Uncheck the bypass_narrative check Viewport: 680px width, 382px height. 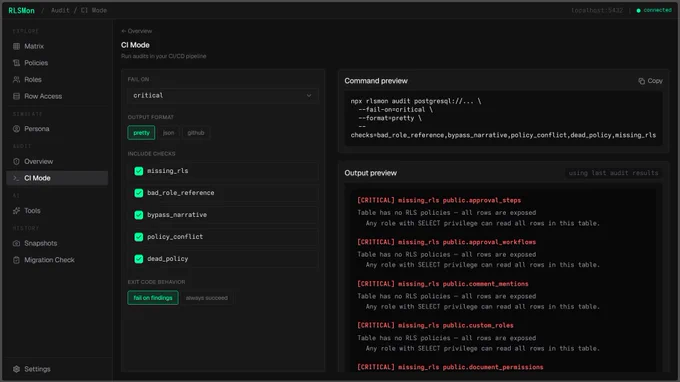click(139, 215)
